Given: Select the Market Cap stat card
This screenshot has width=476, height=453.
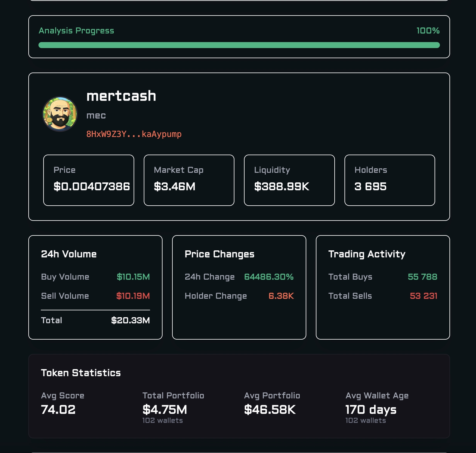Looking at the screenshot, I should coord(189,180).
